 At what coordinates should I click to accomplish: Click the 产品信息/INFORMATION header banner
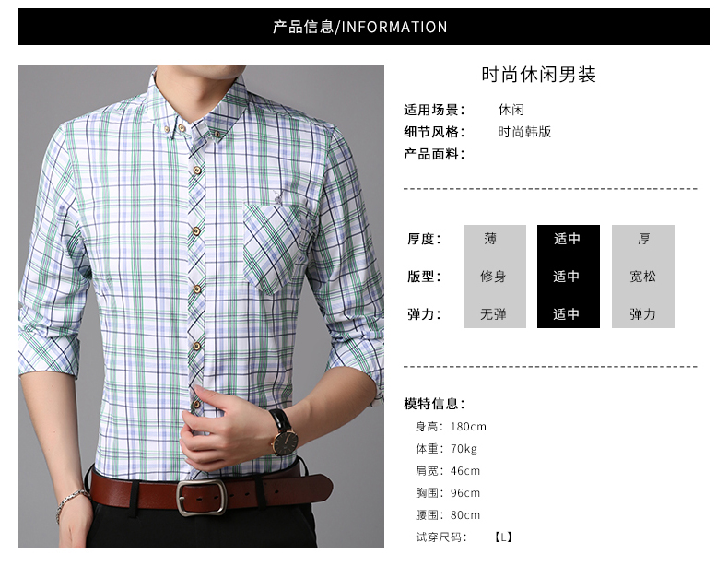click(363, 27)
